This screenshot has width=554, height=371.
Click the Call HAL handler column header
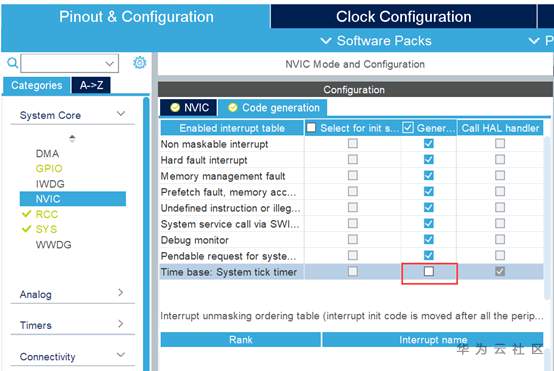point(500,128)
